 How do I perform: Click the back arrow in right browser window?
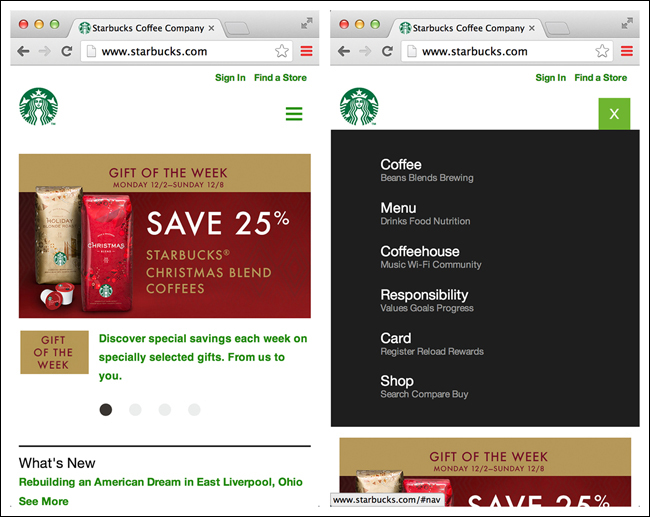coord(344,51)
